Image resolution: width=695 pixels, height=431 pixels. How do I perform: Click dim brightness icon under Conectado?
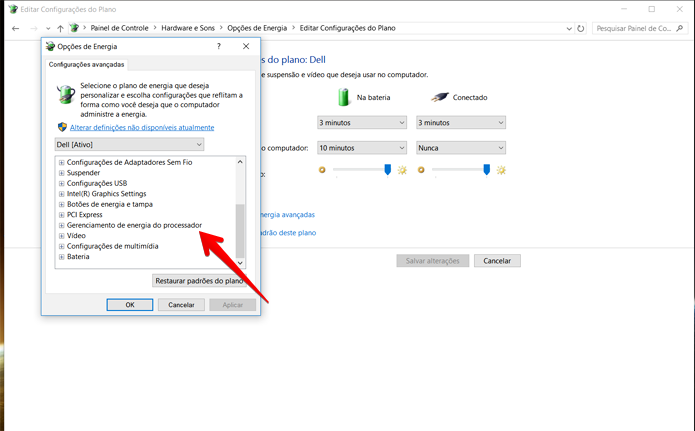click(421, 170)
